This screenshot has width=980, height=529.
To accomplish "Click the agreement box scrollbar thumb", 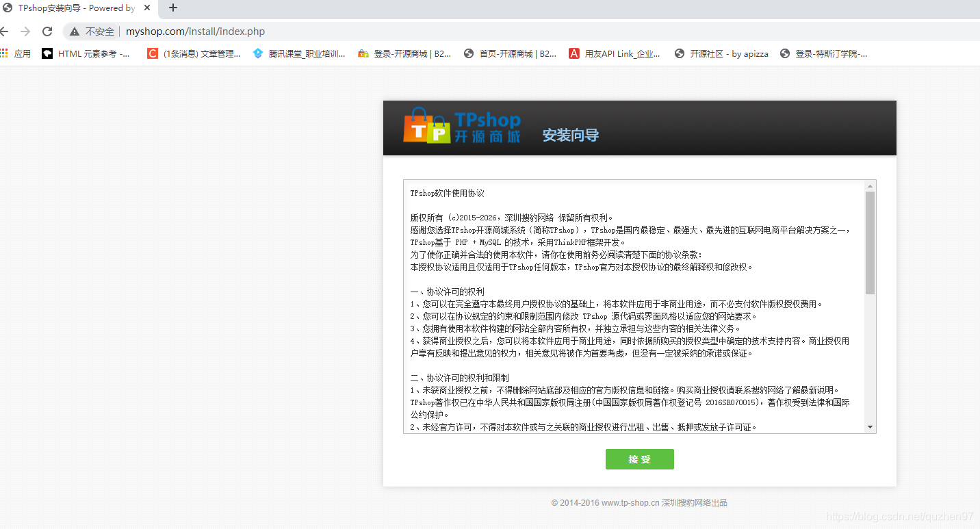I will click(870, 243).
